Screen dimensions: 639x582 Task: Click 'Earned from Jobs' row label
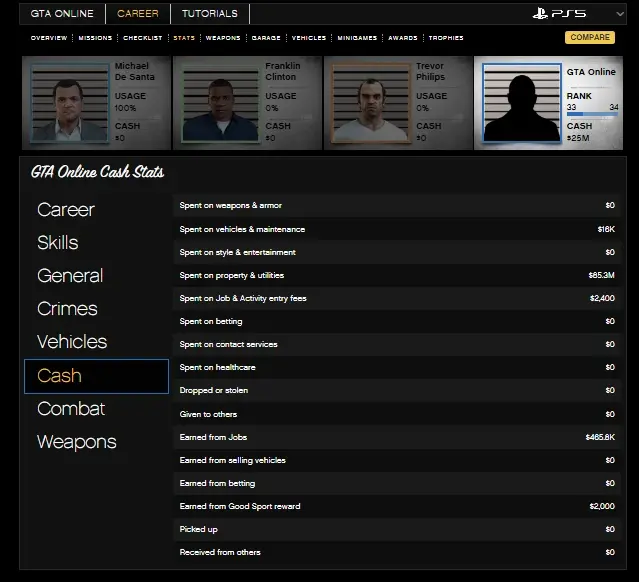(213, 437)
